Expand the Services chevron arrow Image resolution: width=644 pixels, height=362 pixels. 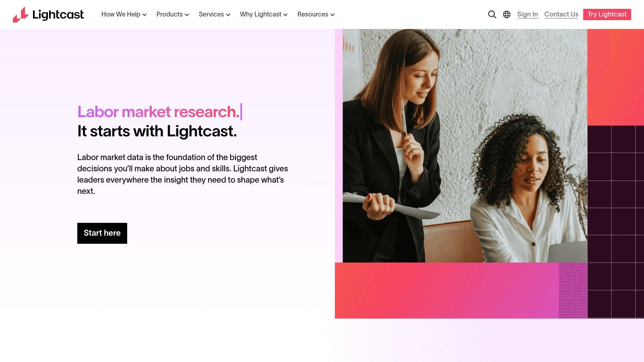tap(228, 15)
